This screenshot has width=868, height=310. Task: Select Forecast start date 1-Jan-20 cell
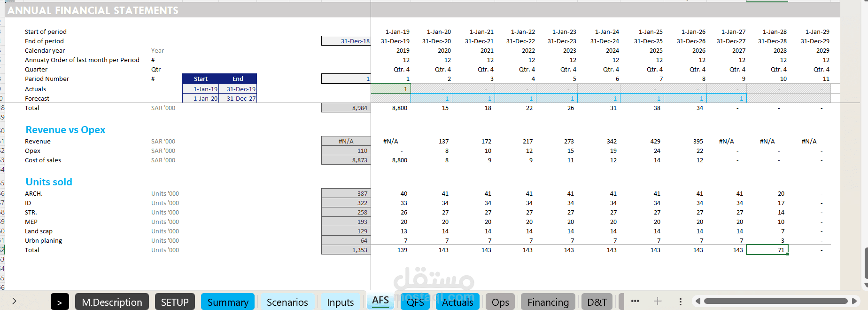pyautogui.click(x=201, y=98)
